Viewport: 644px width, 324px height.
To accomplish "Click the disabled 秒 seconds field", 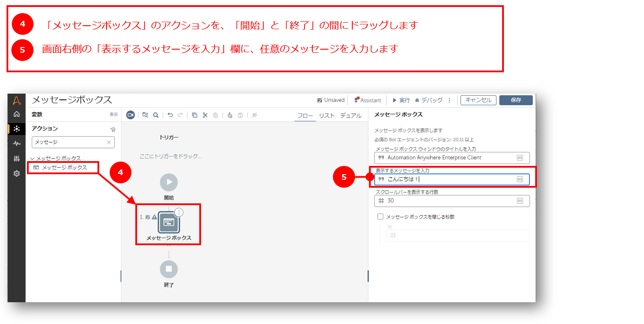I will click(x=458, y=236).
